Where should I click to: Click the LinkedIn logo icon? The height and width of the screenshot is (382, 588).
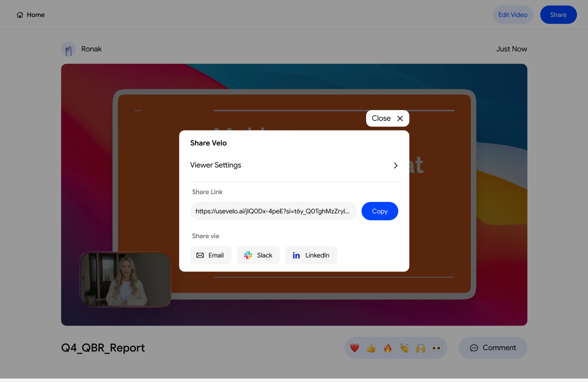pos(296,255)
